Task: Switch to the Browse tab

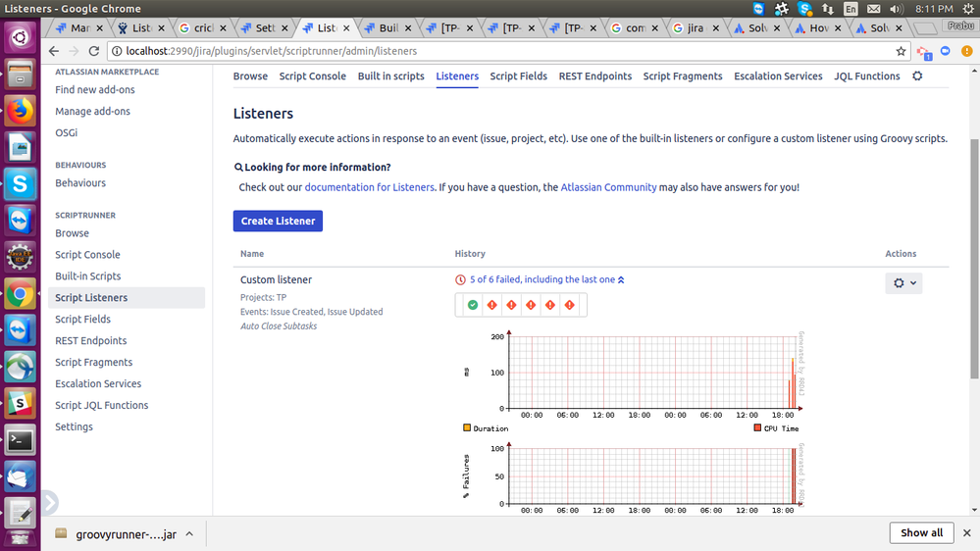Action: tap(250, 76)
